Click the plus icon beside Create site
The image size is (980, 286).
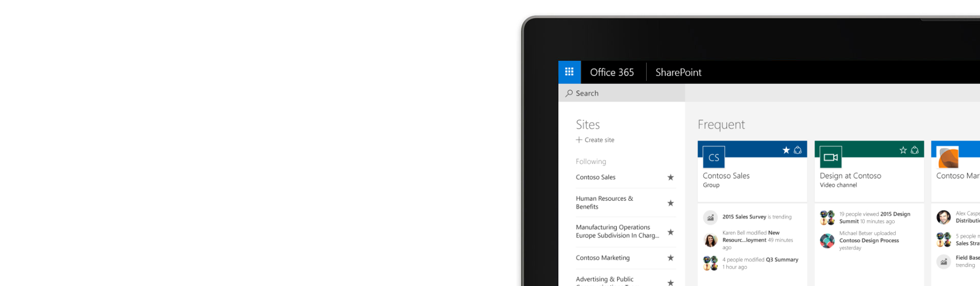579,140
